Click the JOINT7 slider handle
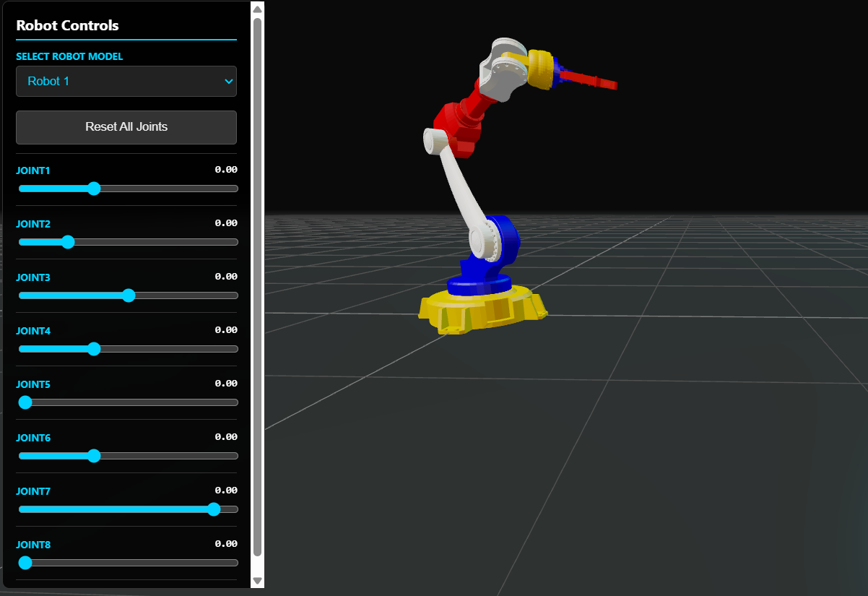868x596 pixels. point(214,509)
